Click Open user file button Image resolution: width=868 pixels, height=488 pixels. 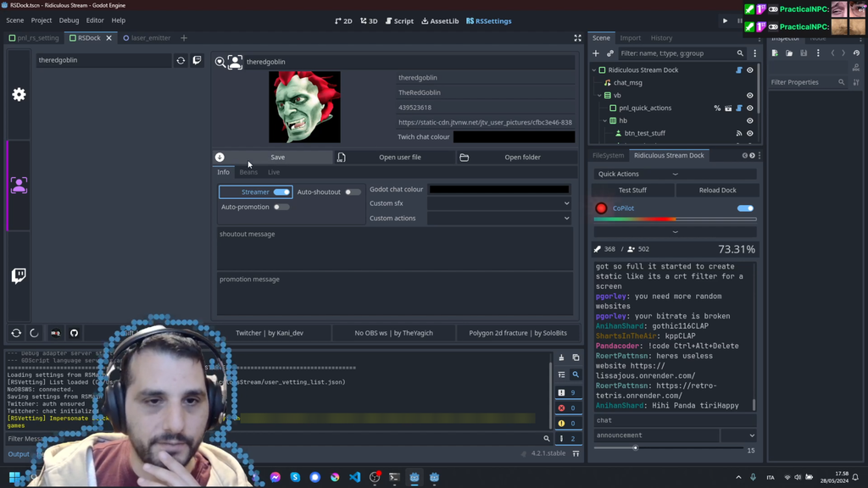click(x=395, y=157)
